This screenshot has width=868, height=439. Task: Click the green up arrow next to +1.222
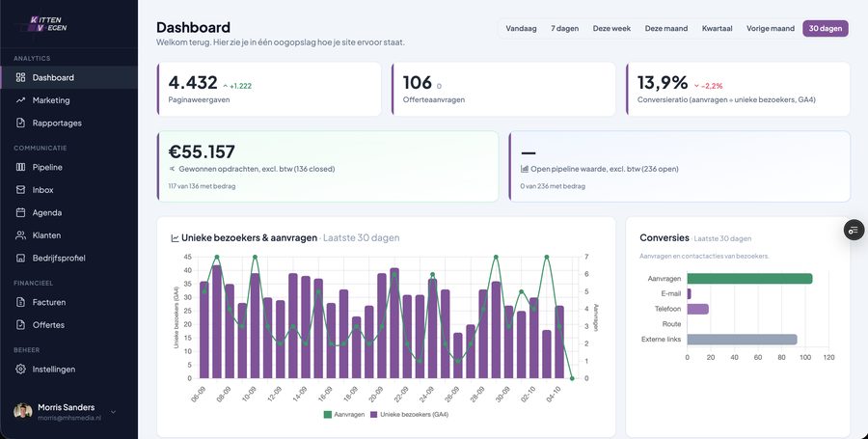[x=226, y=86]
